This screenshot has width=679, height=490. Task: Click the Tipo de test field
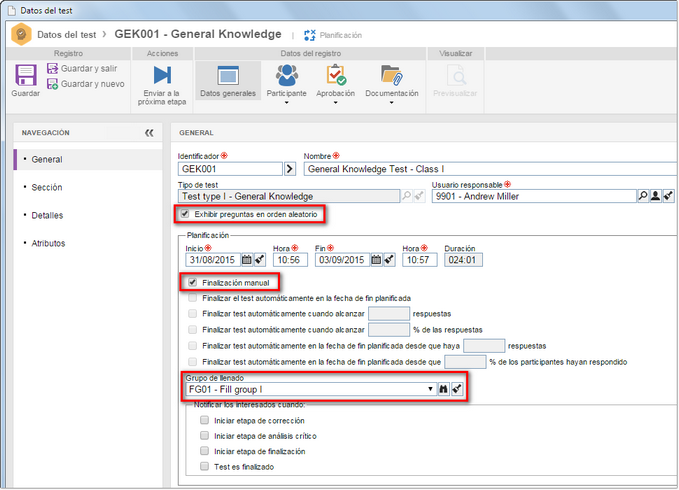pos(289,197)
